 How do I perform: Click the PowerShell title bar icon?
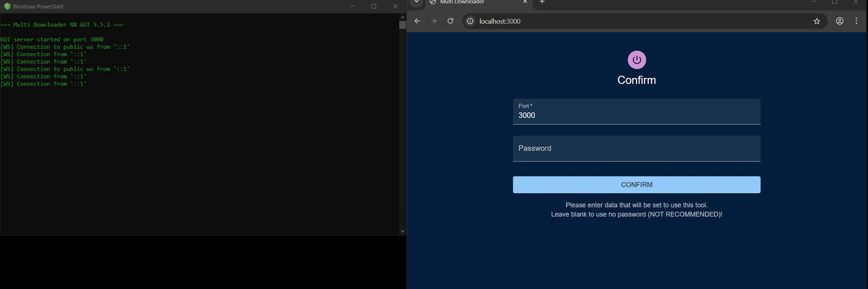coord(7,6)
